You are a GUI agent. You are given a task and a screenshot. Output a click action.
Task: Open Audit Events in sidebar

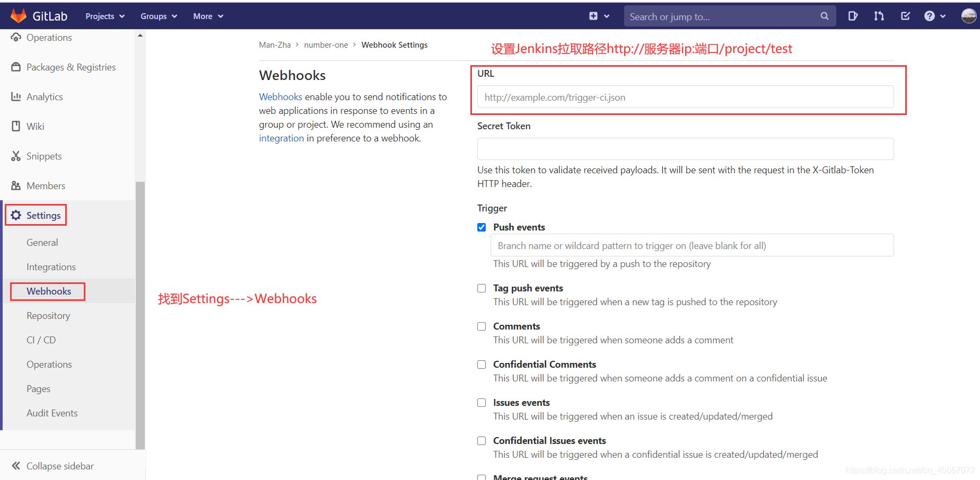52,413
